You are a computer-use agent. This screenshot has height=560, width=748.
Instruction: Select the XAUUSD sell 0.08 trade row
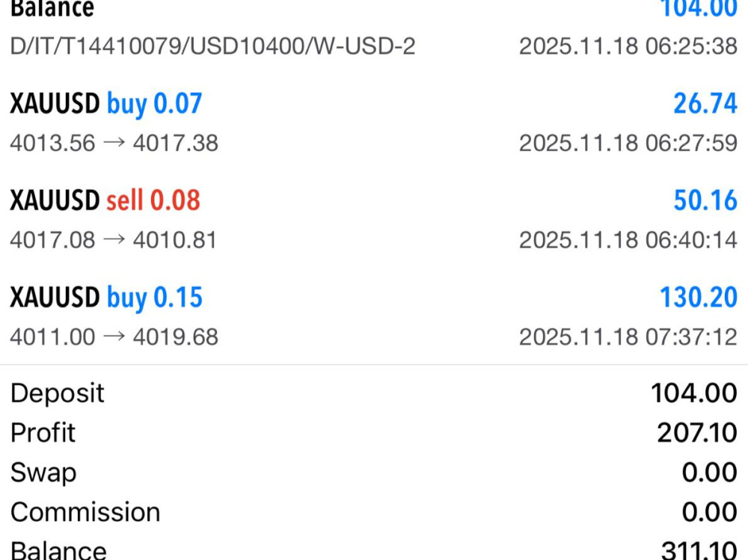coord(374,220)
